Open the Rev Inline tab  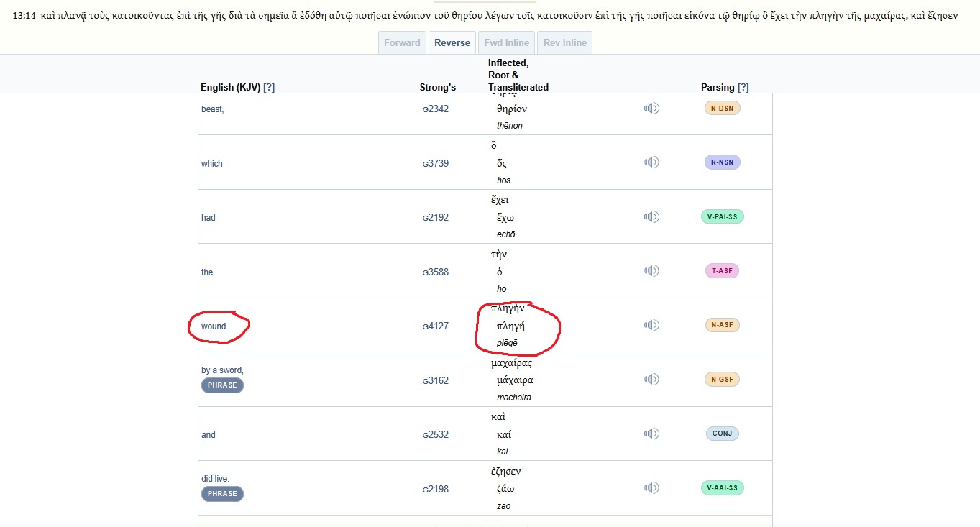pos(565,42)
